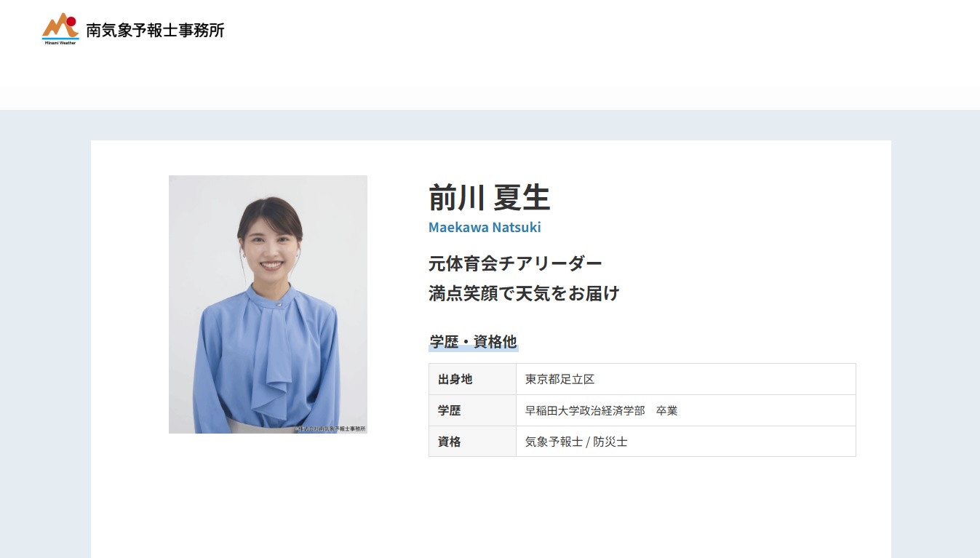
Task: Click the blue Maekawa Natsuki romanized name
Action: (485, 227)
